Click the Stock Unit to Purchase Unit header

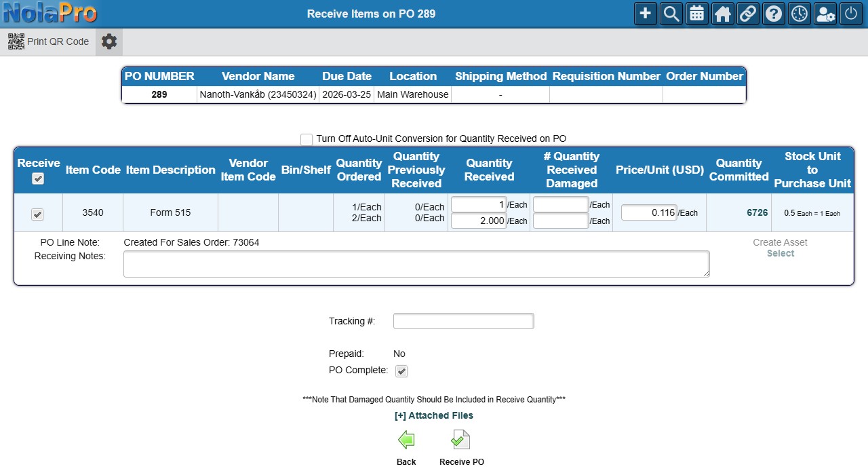point(812,170)
